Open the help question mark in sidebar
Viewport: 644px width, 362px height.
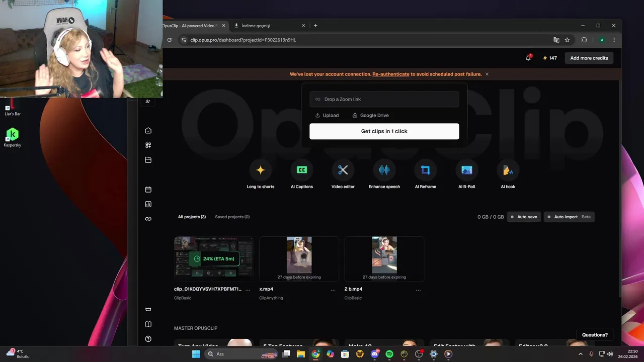[148, 339]
